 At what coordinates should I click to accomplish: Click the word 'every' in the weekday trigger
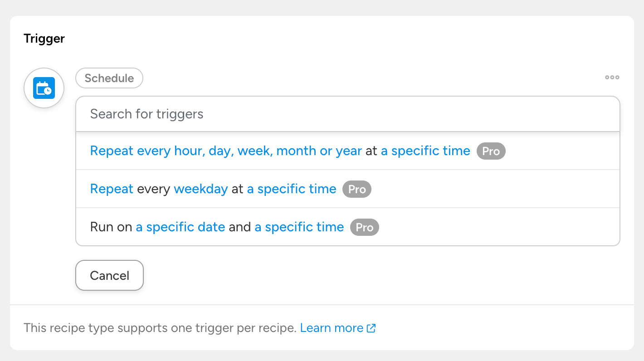pos(153,189)
